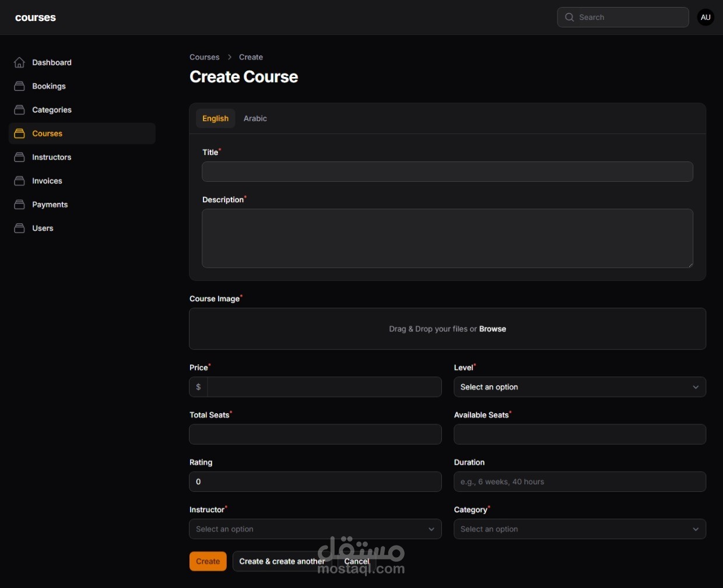
Task: Click the Instructor field label
Action: tap(208, 509)
